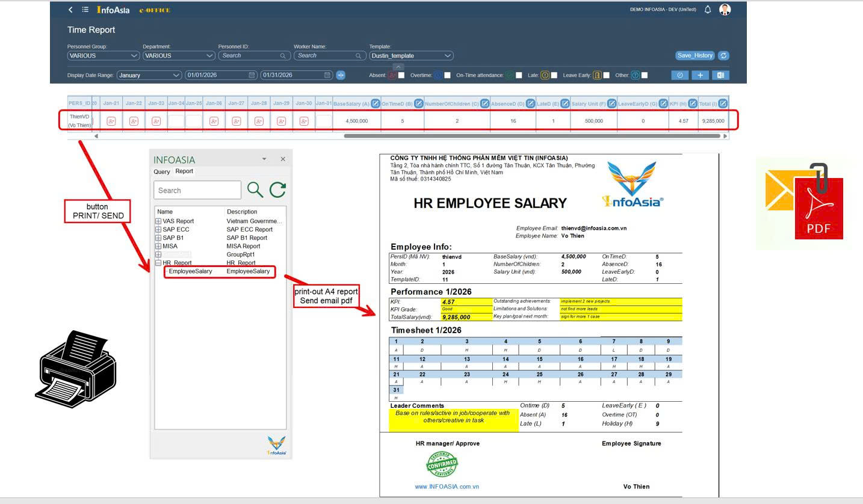This screenshot has width=863, height=504.
Task: Click the notification bell icon
Action: click(x=708, y=10)
